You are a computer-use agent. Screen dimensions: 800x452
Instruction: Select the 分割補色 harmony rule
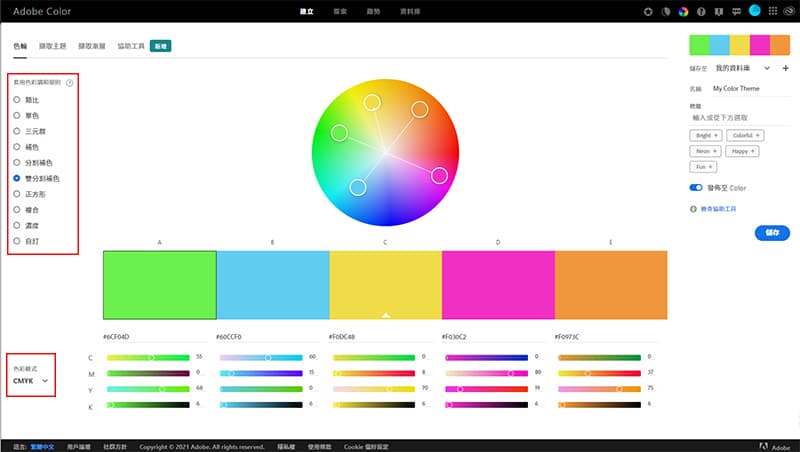(x=33, y=163)
